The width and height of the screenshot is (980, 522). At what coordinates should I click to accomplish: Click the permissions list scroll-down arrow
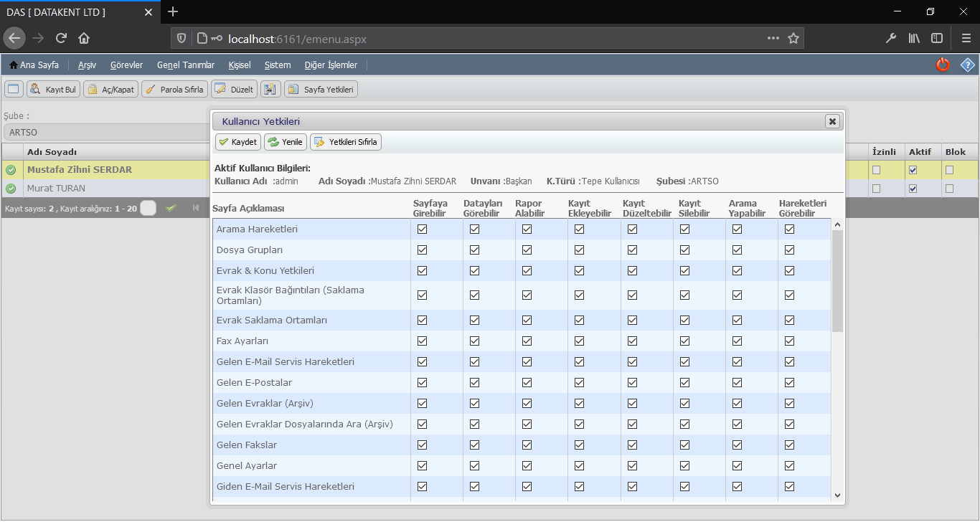coord(837,495)
